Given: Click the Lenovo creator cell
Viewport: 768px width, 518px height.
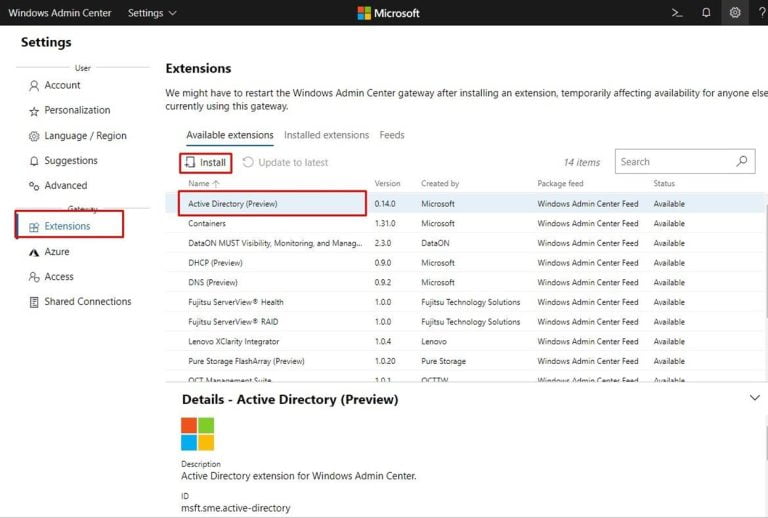Looking at the screenshot, I should click(433, 341).
